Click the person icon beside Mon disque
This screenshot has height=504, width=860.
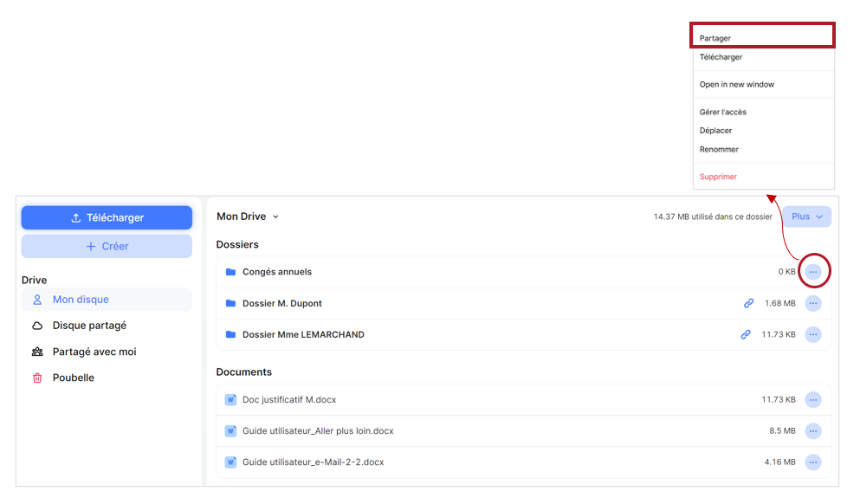click(x=37, y=300)
